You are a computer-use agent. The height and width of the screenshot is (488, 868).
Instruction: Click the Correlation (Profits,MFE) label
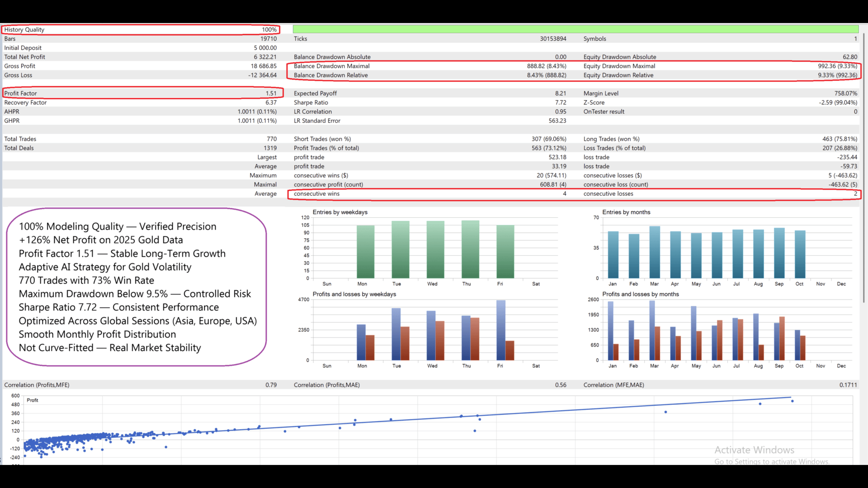(x=37, y=385)
